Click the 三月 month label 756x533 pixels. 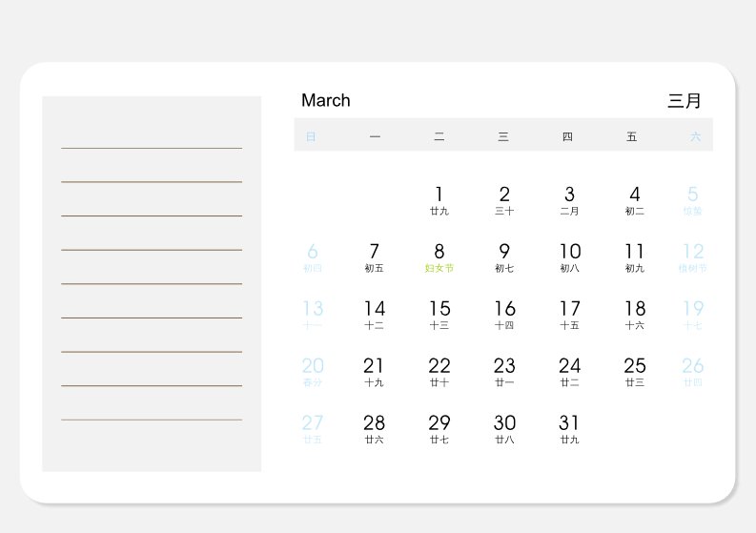click(684, 101)
